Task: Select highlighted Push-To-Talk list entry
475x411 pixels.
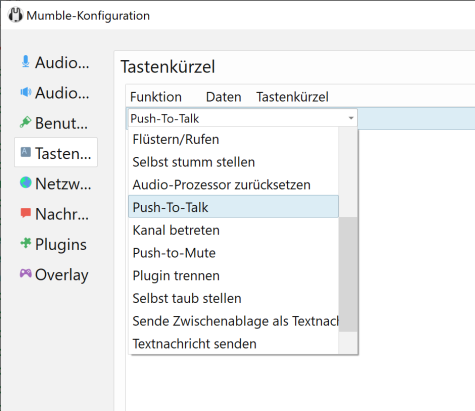Action: [x=233, y=207]
